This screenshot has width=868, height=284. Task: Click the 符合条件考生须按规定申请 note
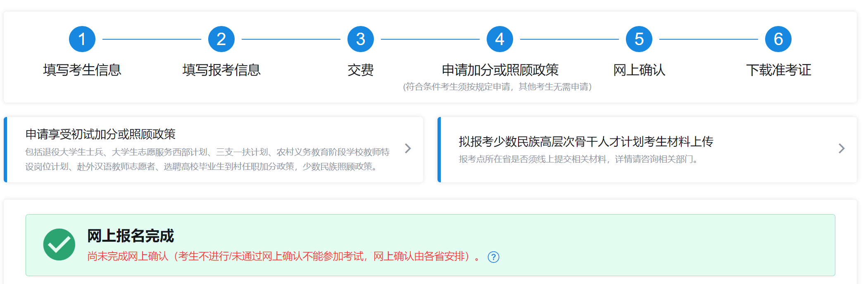pos(497,86)
